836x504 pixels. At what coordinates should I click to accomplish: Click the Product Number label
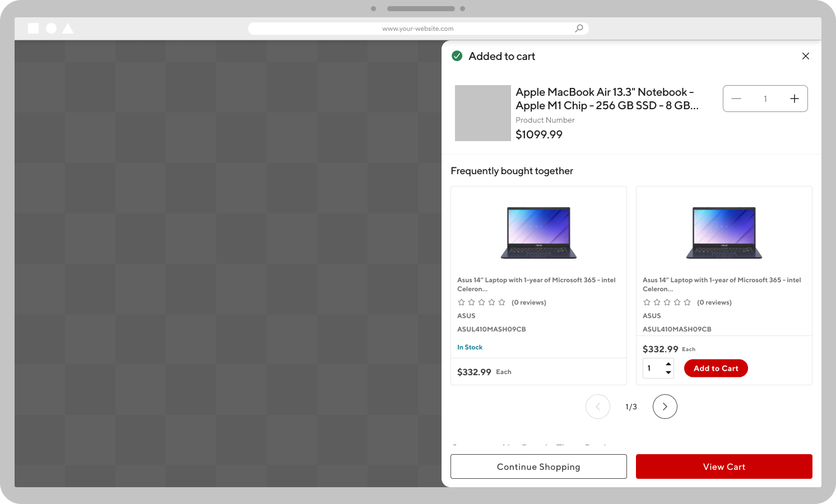[x=545, y=120]
